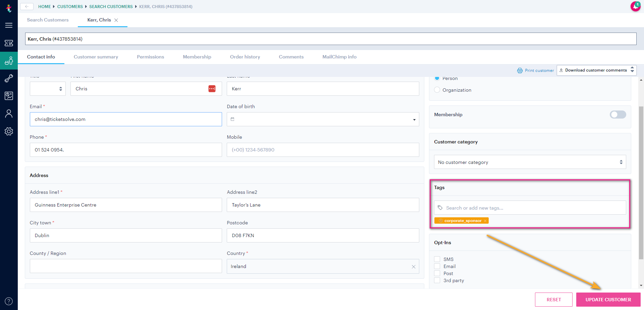Check the 3rd party opt-in checkbox
This screenshot has width=644, height=310.
click(x=437, y=280)
